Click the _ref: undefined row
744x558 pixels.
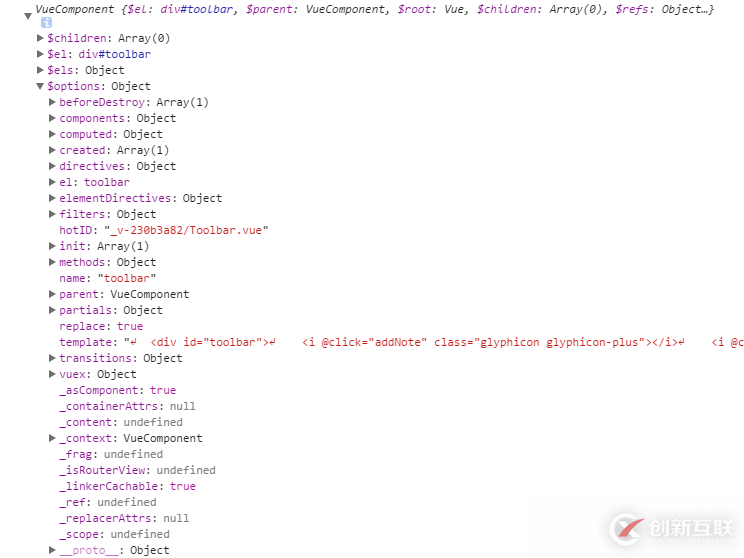click(x=108, y=502)
